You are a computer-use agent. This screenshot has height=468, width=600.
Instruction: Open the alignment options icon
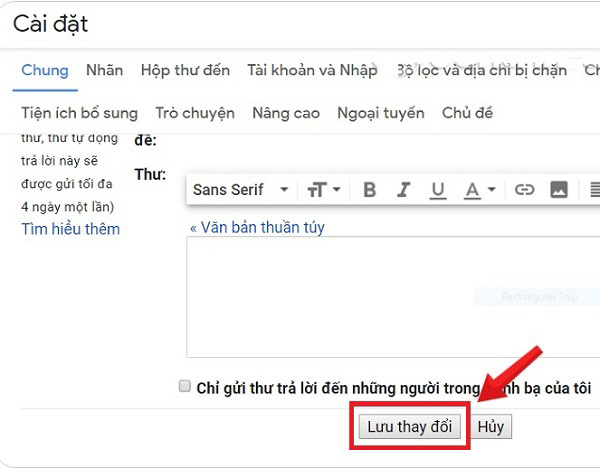tap(593, 189)
